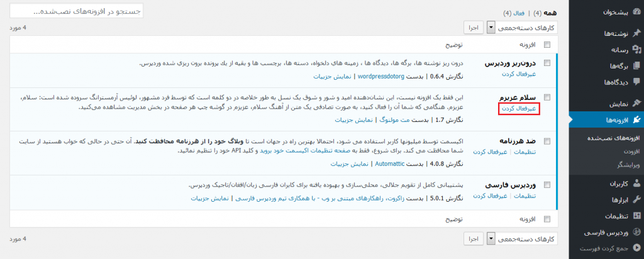This screenshot has width=644, height=259.
Task: Tick checkbox for درون‌ریز وردپرس plugin
Action: tap(547, 63)
